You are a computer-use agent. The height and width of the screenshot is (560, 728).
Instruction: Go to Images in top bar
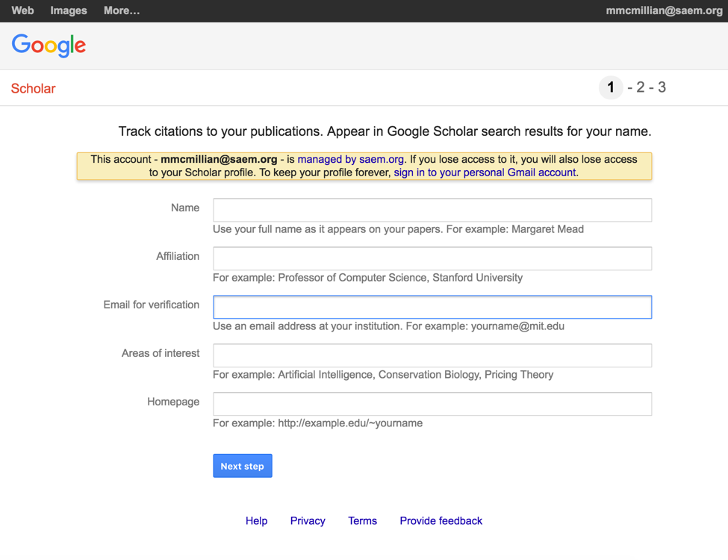69,10
